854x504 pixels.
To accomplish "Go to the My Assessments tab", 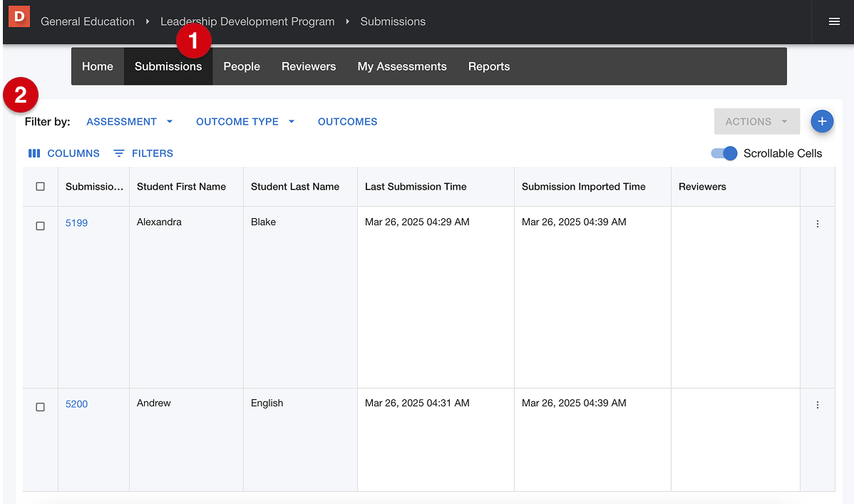I will pyautogui.click(x=402, y=66).
